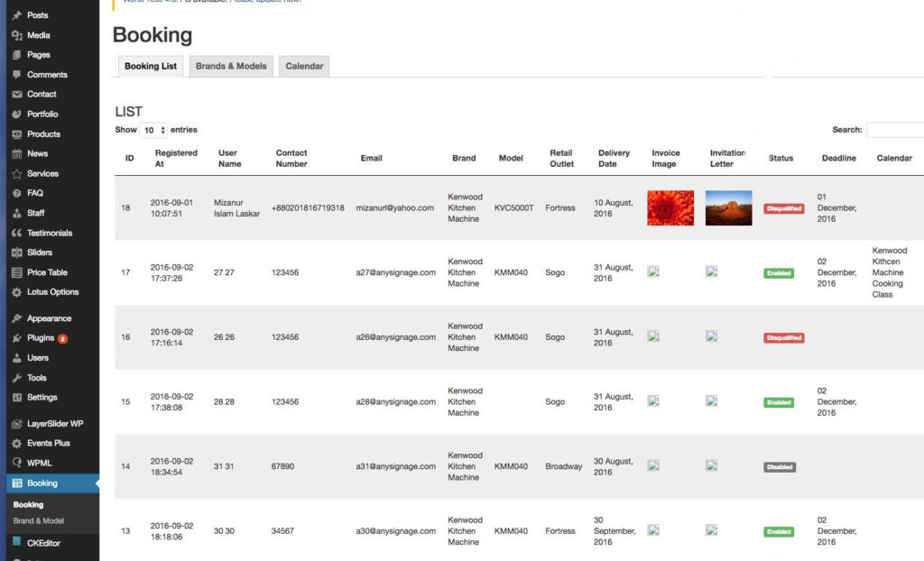Switch to the Brands & Models tab

(x=231, y=66)
